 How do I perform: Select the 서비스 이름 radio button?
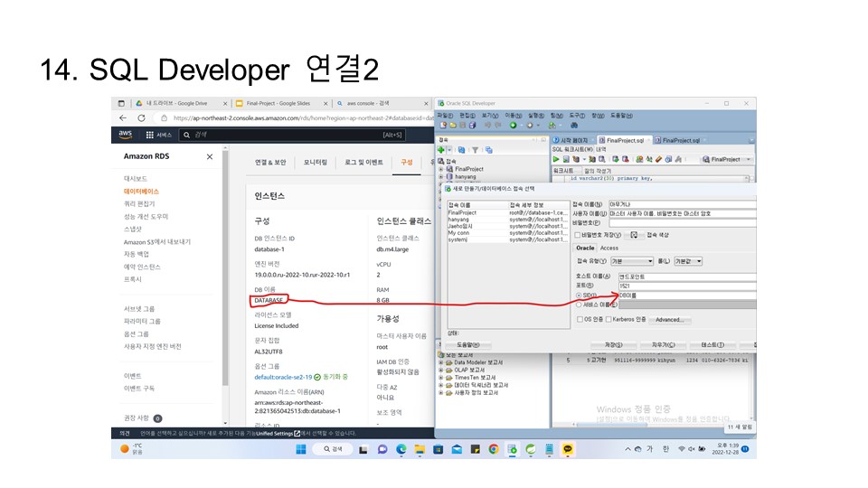pyautogui.click(x=579, y=305)
